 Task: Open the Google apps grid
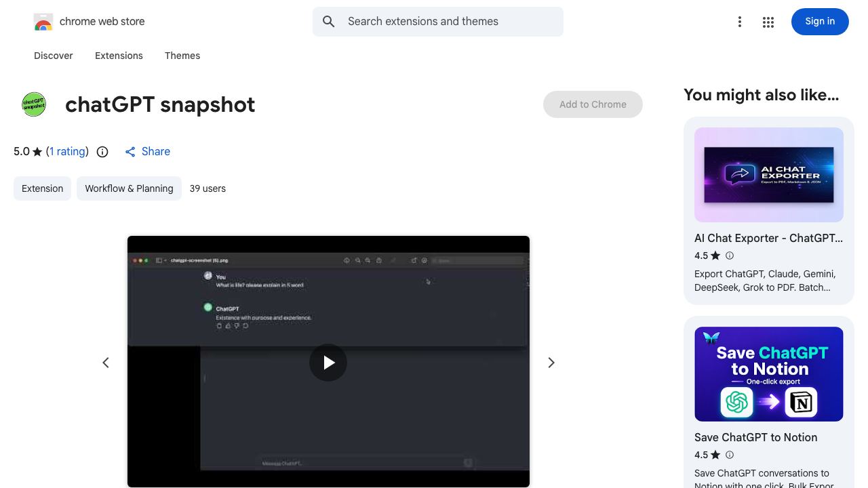(768, 22)
